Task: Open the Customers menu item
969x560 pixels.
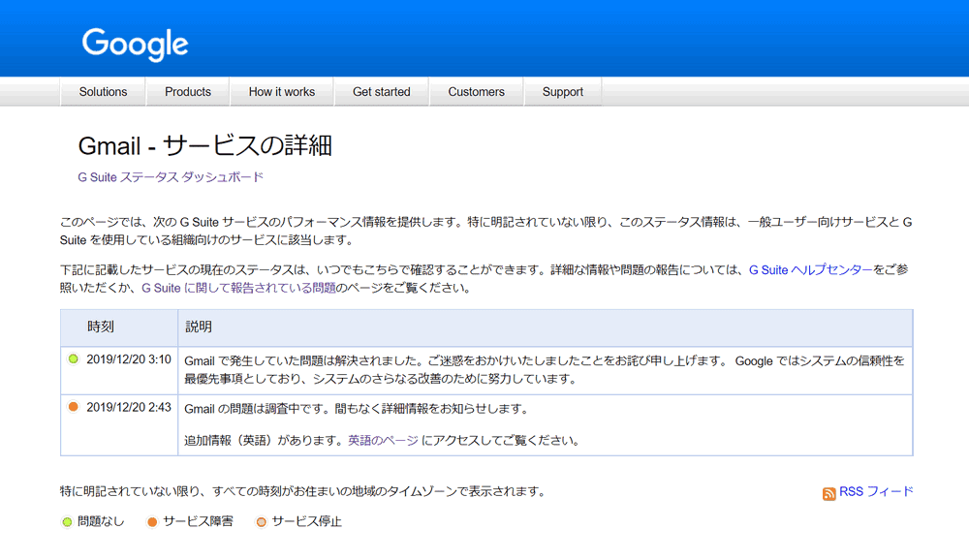Action: [476, 91]
